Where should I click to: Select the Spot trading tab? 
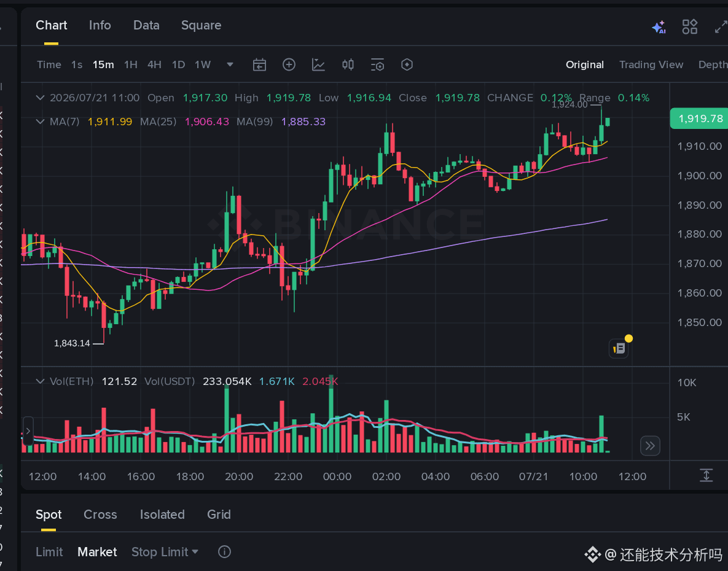[49, 515]
